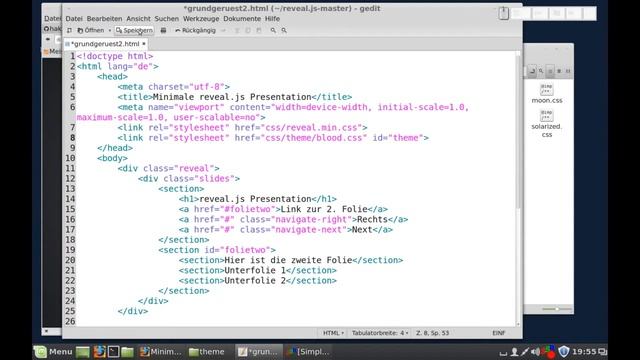Open the Suchen menu
The width and height of the screenshot is (640, 360).
167,18
